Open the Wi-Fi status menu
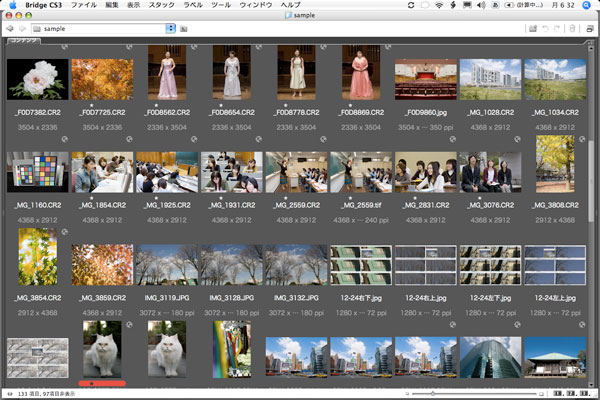The image size is (600, 400). tap(439, 5)
